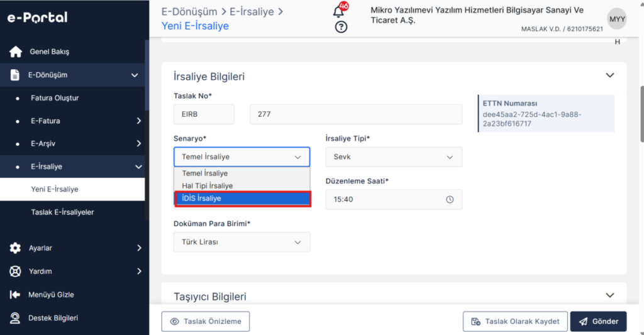Select Hal Tipi İrsaliye option

[x=242, y=185]
